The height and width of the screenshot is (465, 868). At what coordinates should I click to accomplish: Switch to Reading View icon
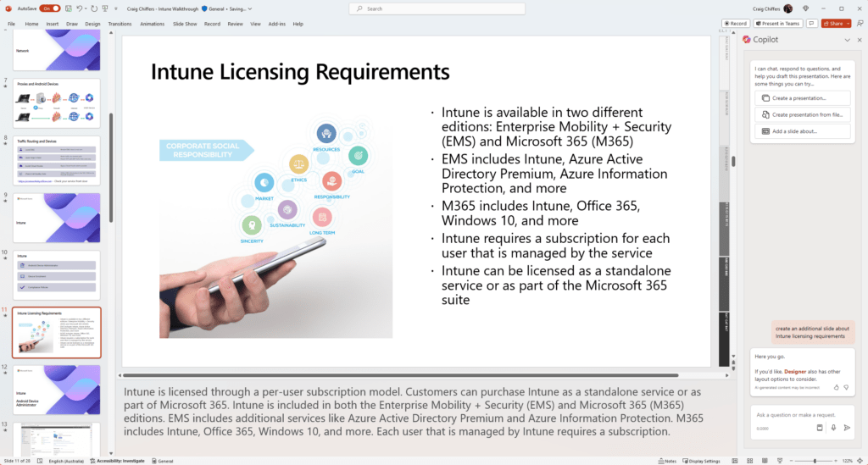pos(765,461)
